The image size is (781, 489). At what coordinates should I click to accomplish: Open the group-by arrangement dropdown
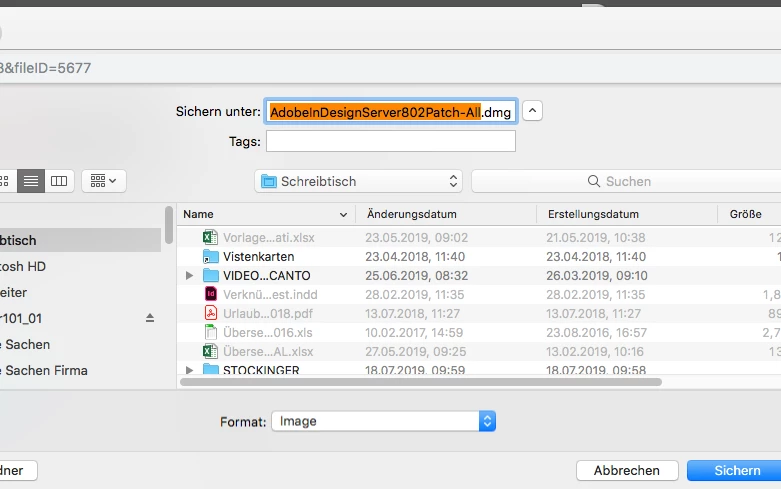pyautogui.click(x=104, y=181)
